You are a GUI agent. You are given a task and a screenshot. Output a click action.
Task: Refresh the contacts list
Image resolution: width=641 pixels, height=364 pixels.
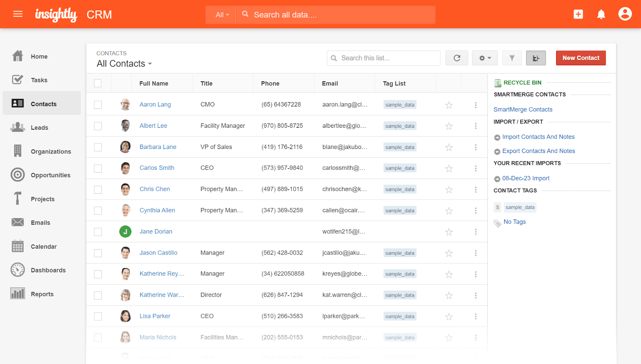(456, 58)
